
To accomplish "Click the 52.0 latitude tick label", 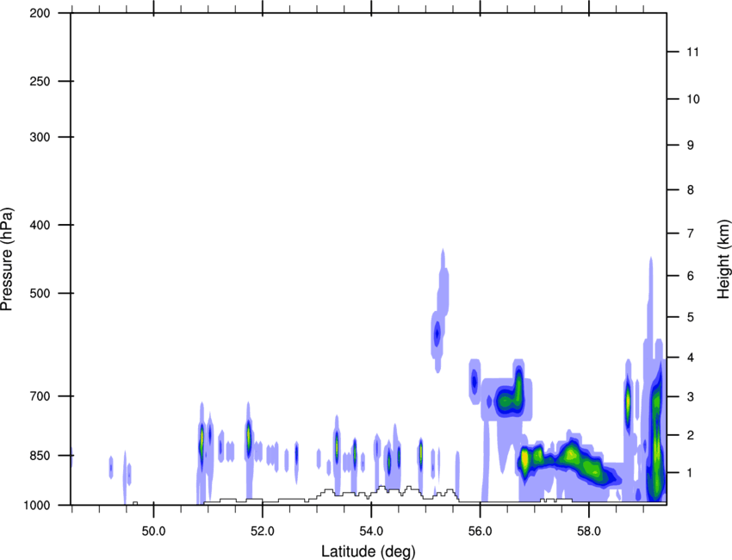I will [263, 531].
